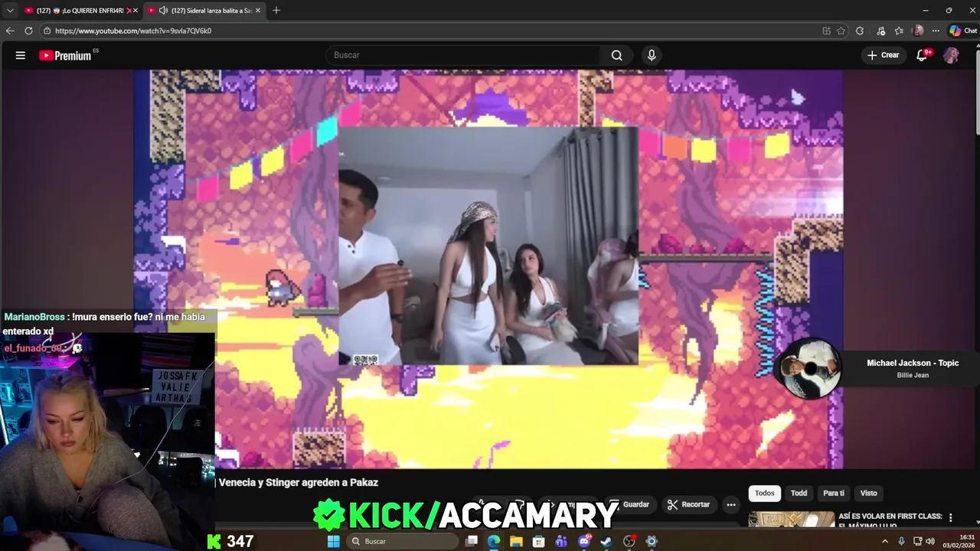This screenshot has height=551, width=980.
Task: Click the YouTube video player area
Action: [488, 269]
